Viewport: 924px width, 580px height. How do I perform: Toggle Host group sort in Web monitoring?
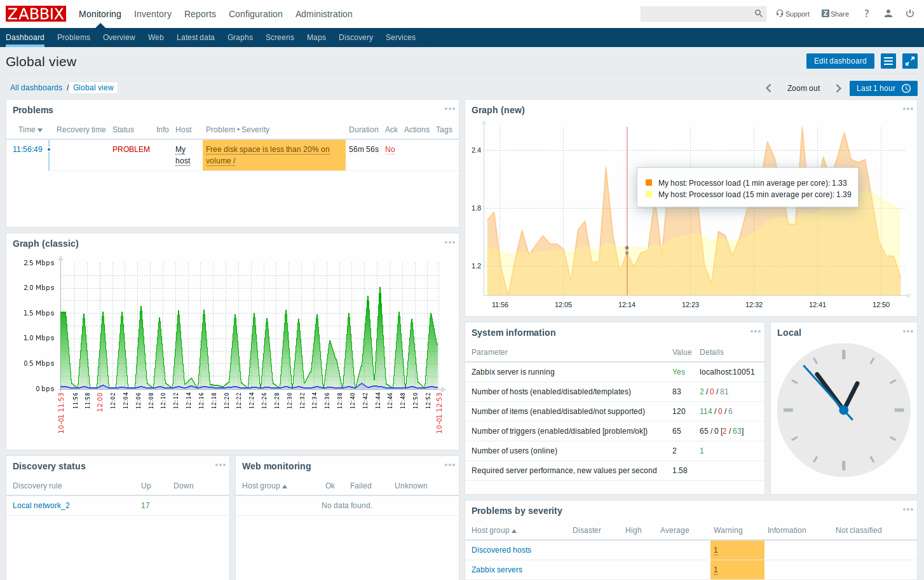264,485
